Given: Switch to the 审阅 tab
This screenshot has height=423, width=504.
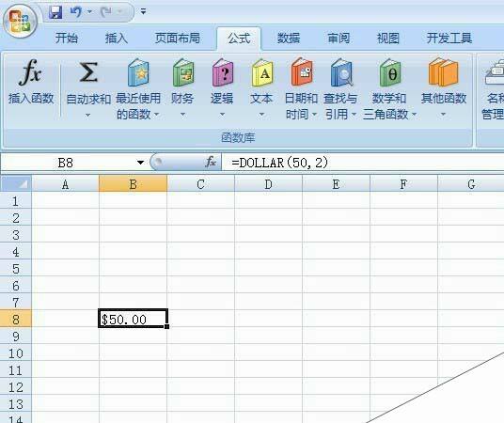Looking at the screenshot, I should (x=339, y=39).
